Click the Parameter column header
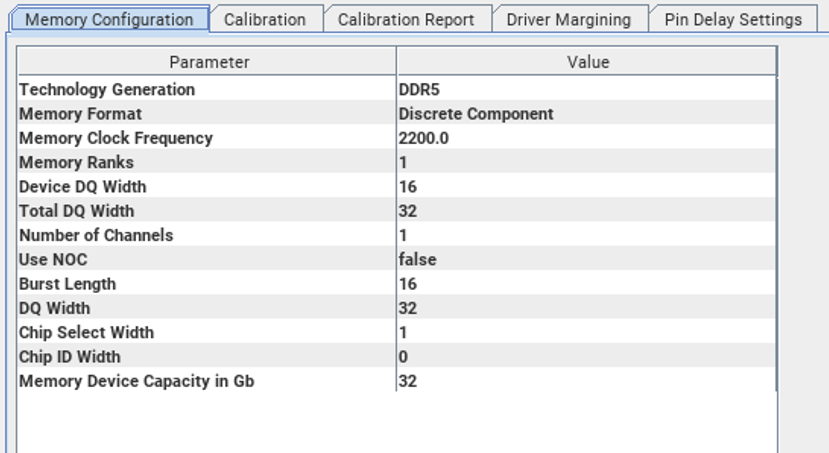Image resolution: width=829 pixels, height=453 pixels. (208, 62)
